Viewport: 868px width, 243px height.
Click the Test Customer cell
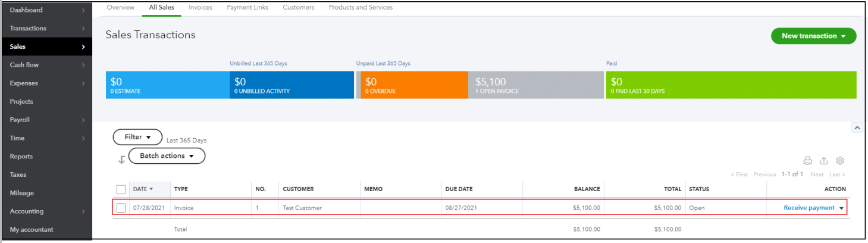[302, 208]
